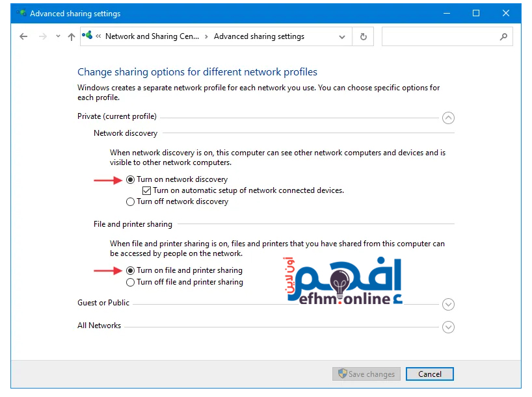Image resolution: width=532 pixels, height=397 pixels.
Task: Click the window title bar network icon
Action: 21,13
